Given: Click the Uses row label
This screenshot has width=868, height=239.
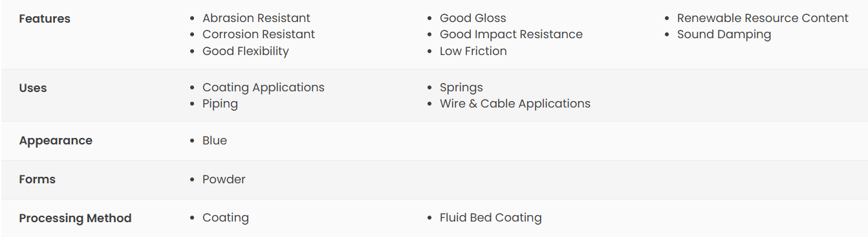Looking at the screenshot, I should (33, 88).
